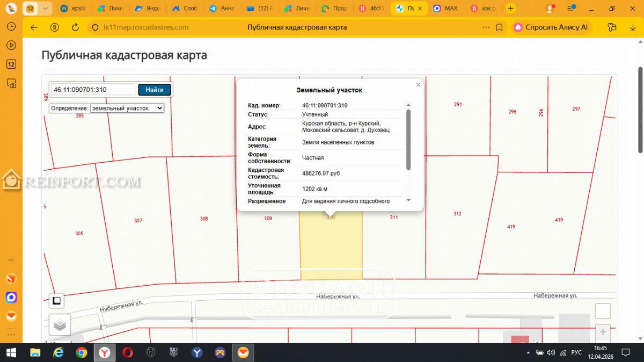
Task: Open the tab group counter 12
Action: [31, 9]
